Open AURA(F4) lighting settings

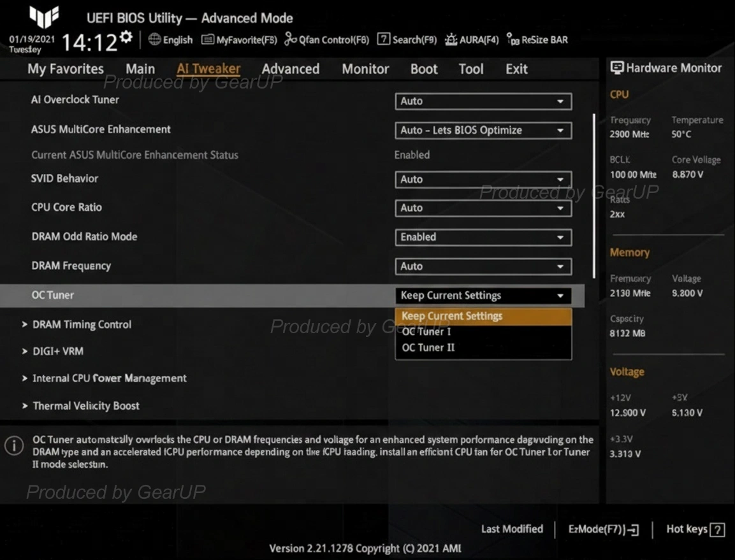pyautogui.click(x=472, y=40)
